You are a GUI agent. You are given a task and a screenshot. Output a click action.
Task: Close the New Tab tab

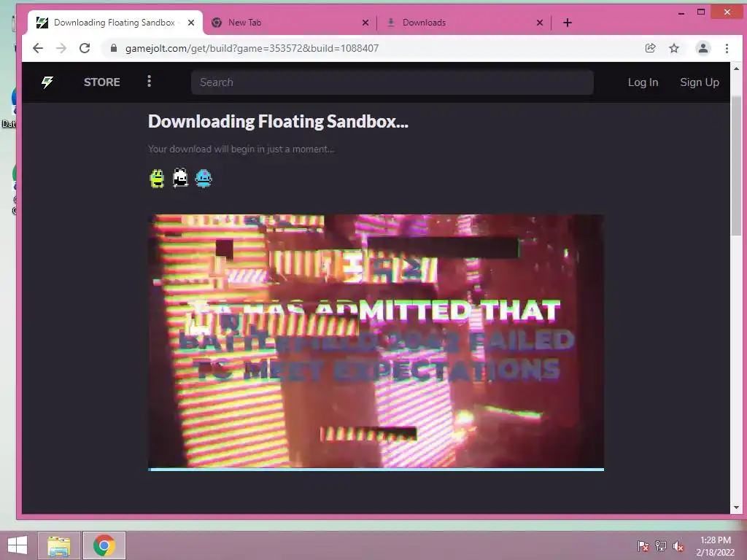(x=365, y=23)
